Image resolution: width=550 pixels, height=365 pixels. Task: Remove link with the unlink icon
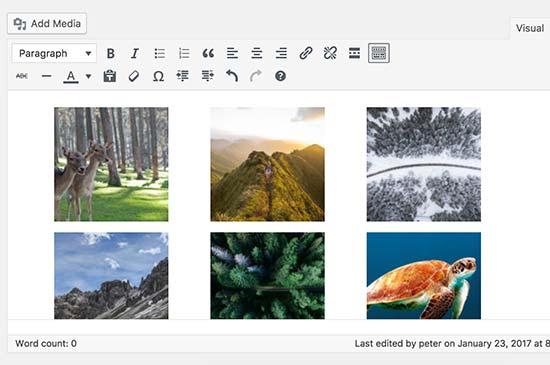pos(330,53)
